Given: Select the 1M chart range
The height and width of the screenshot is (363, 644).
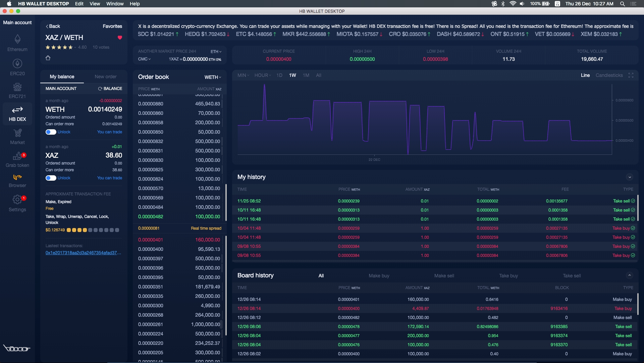Looking at the screenshot, I should click(306, 75).
